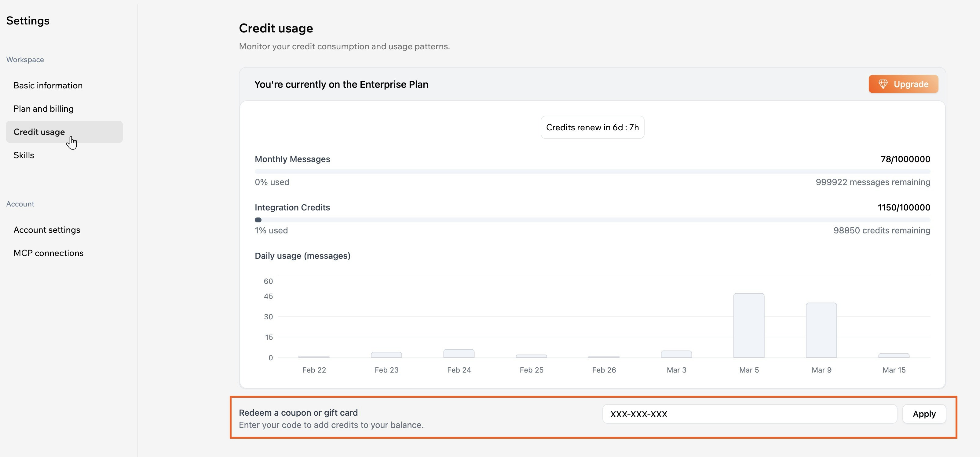Viewport: 980px width, 457px height.
Task: Click the Settings heading
Action: coord(28,20)
